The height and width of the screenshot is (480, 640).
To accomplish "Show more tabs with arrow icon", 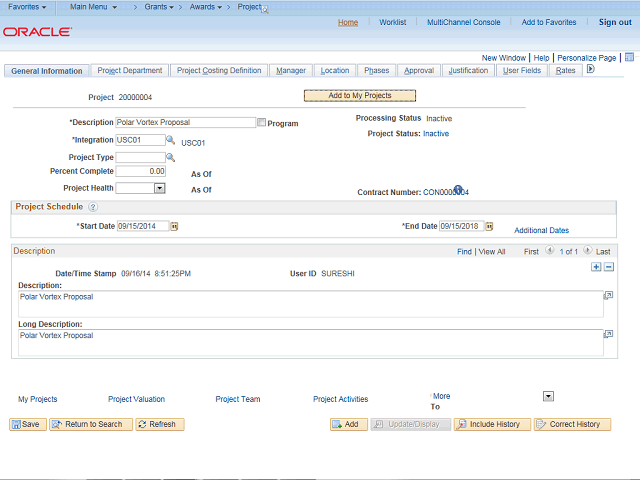I will [x=590, y=70].
